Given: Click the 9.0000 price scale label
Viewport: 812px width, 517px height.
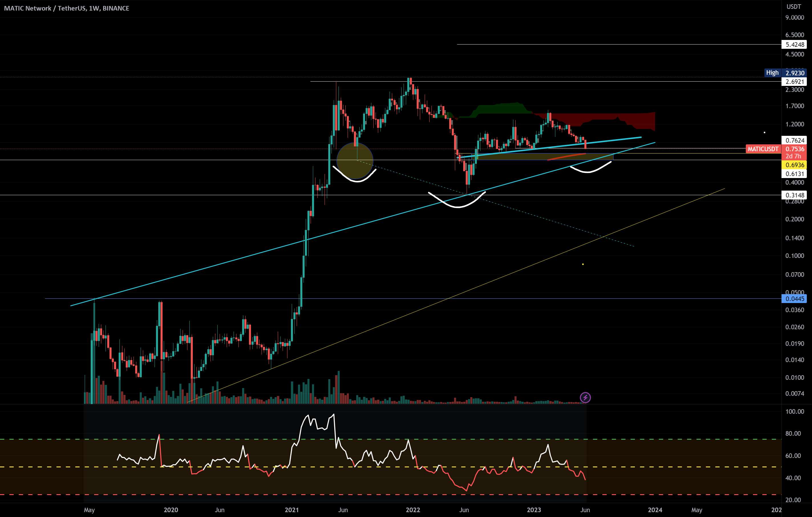Looking at the screenshot, I should (x=795, y=17).
